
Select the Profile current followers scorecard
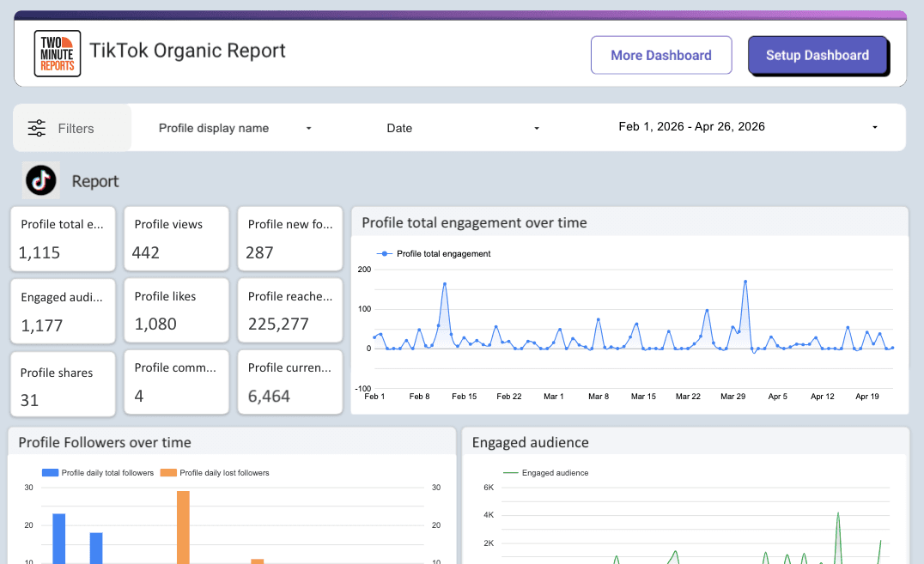(290, 382)
